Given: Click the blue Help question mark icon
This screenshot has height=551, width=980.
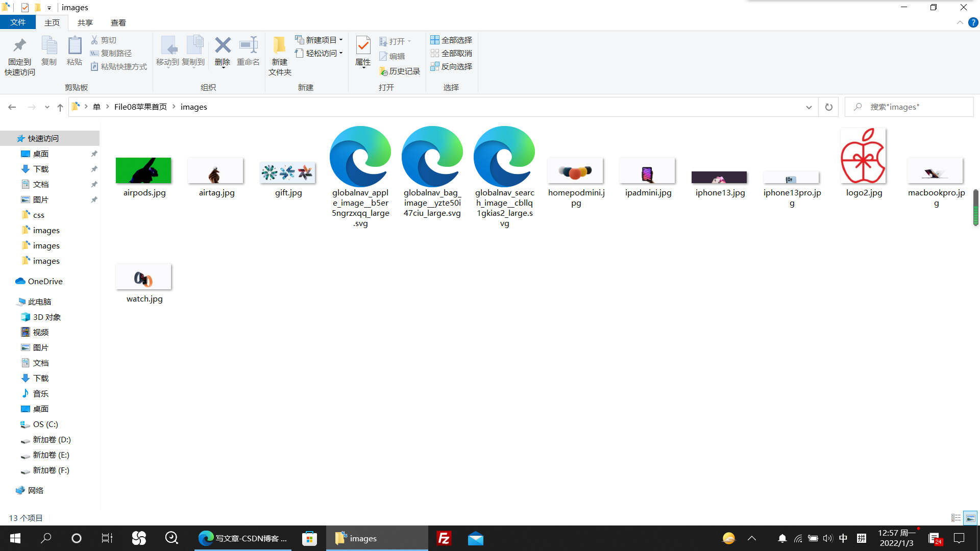Looking at the screenshot, I should click(973, 22).
